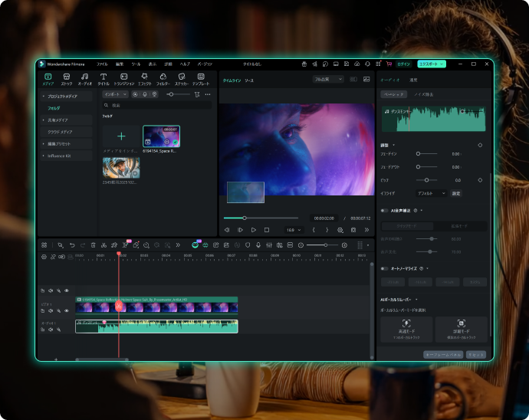Screen dimensions: 529x420
Task: Click the voice-over microphone icon beside インポート
Action: [x=145, y=94]
